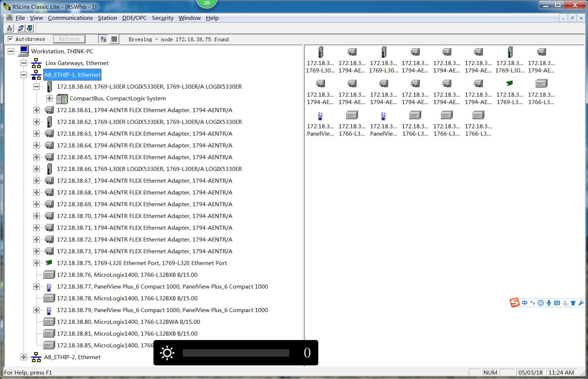Click the Sogou microphone voice input icon
This screenshot has width=588, height=379.
coord(549,303)
